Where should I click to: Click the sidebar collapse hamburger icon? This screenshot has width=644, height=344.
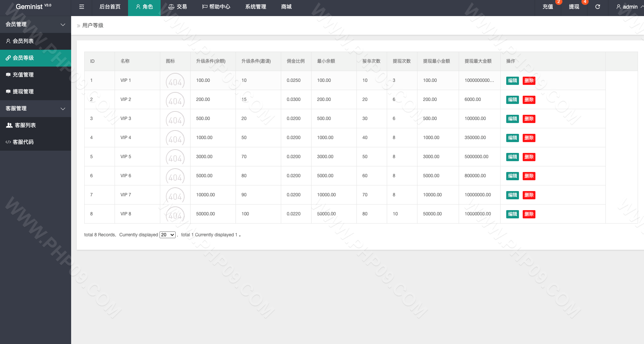82,7
